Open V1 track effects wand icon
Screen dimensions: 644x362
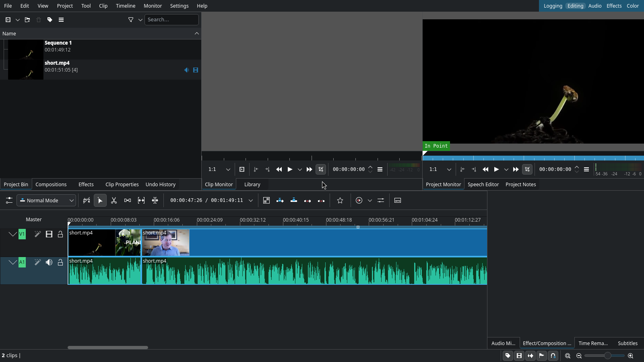click(37, 234)
